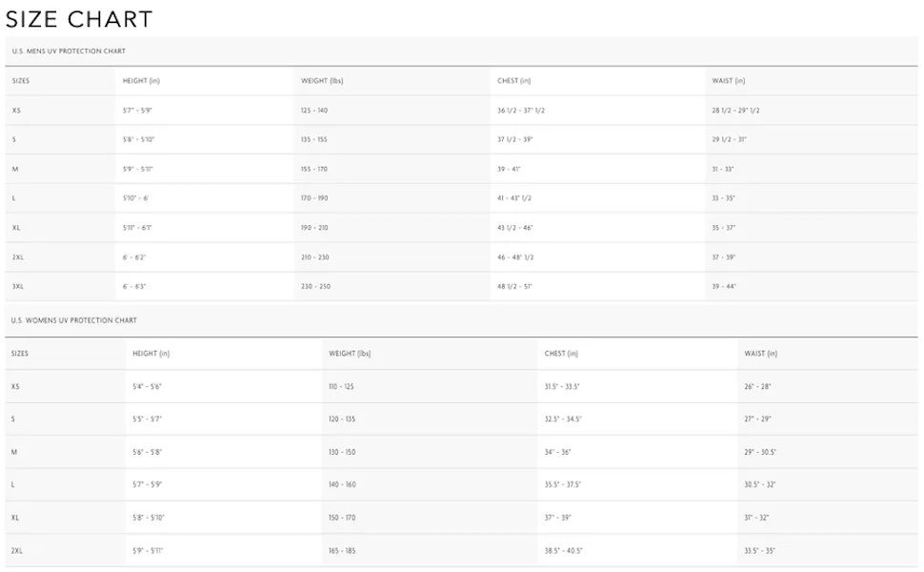Click the men's weight value "210 - 230"
This screenshot has width=924, height=572.
[314, 257]
